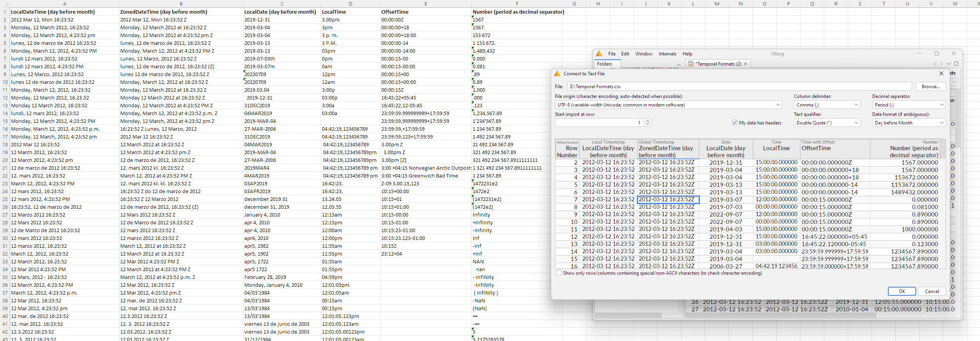This screenshot has height=341, width=980.
Task: Select spreadsheet column C header
Action: tap(282, 4)
